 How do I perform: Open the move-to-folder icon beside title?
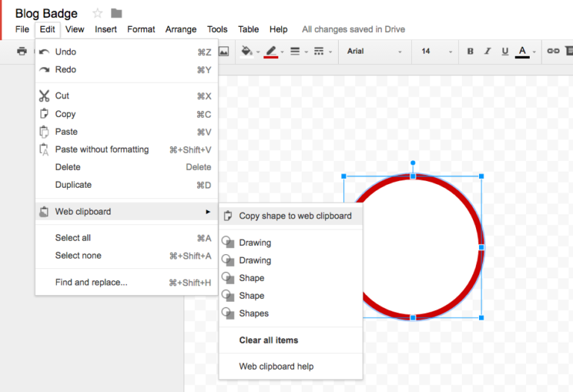[116, 13]
